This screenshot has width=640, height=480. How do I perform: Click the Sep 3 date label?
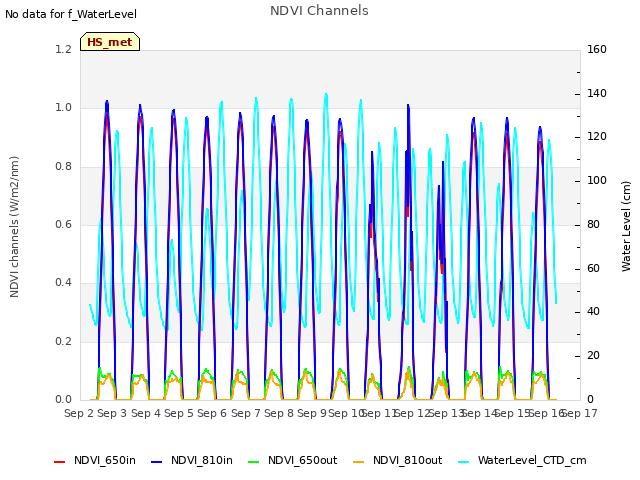112,413
